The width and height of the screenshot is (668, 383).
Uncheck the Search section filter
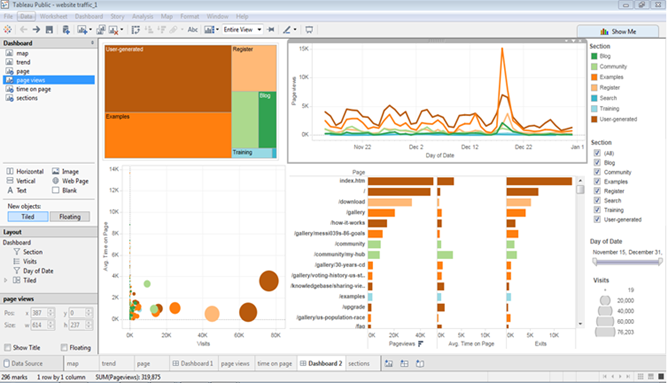(x=597, y=200)
